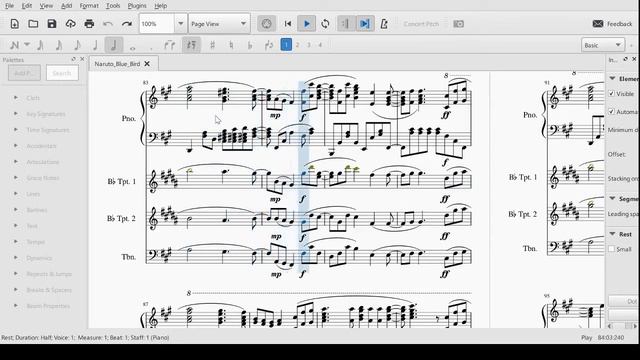Image resolution: width=640 pixels, height=360 pixels.
Task: Redo the last undone action
Action: 127,24
